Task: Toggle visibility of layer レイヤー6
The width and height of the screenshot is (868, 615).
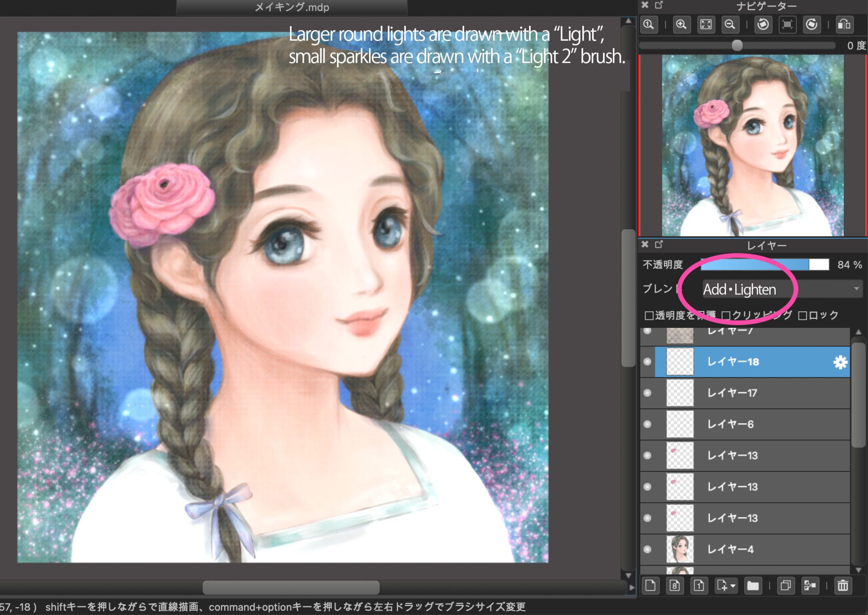Action: coord(648,424)
